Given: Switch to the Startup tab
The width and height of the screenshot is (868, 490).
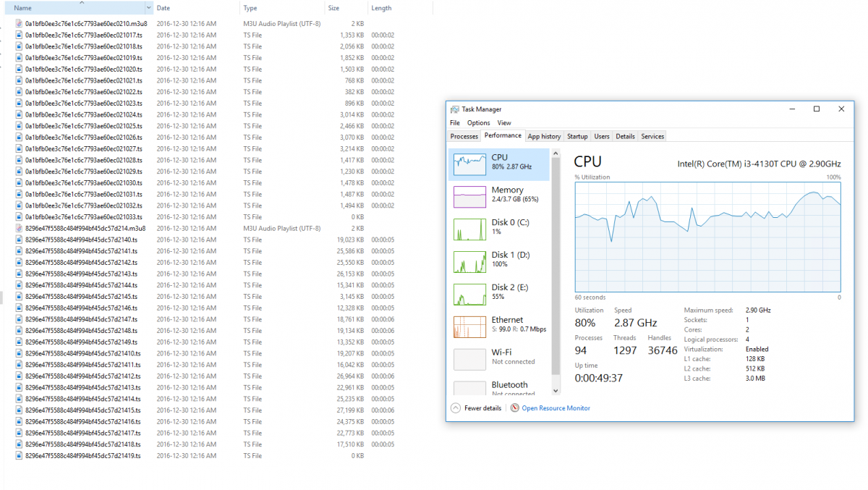Looking at the screenshot, I should 577,136.
